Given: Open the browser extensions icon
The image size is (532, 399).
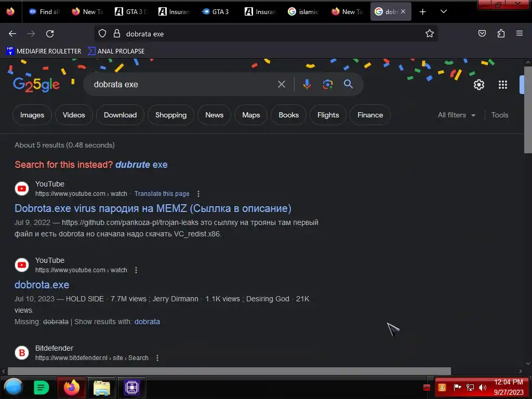Looking at the screenshot, I should point(501,33).
